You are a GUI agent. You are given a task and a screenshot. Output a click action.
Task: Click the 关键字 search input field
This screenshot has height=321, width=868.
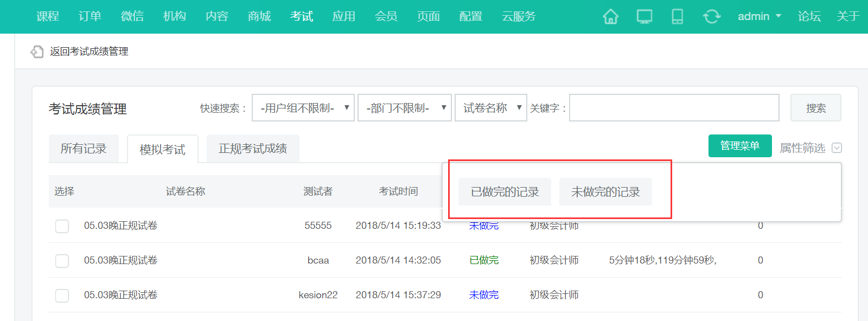coord(674,108)
